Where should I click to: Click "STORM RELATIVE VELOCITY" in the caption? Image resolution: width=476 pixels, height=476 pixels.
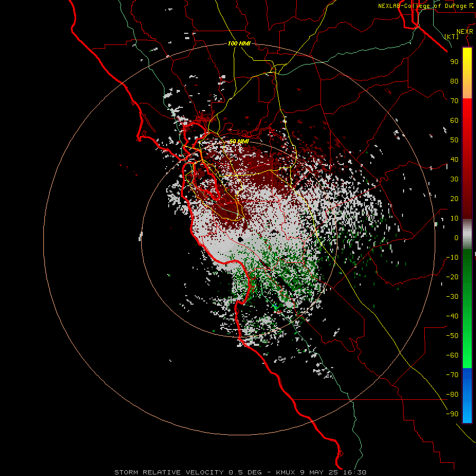click(x=169, y=472)
